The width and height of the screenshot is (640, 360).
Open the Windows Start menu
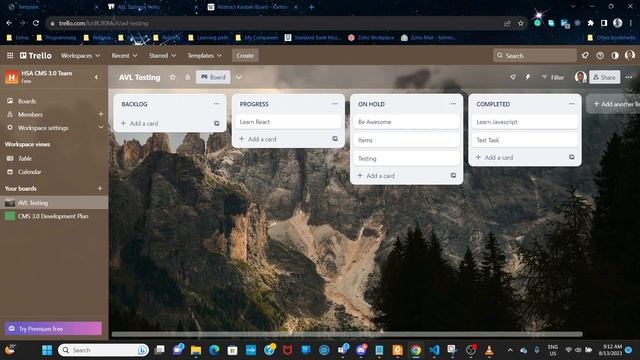(x=47, y=350)
